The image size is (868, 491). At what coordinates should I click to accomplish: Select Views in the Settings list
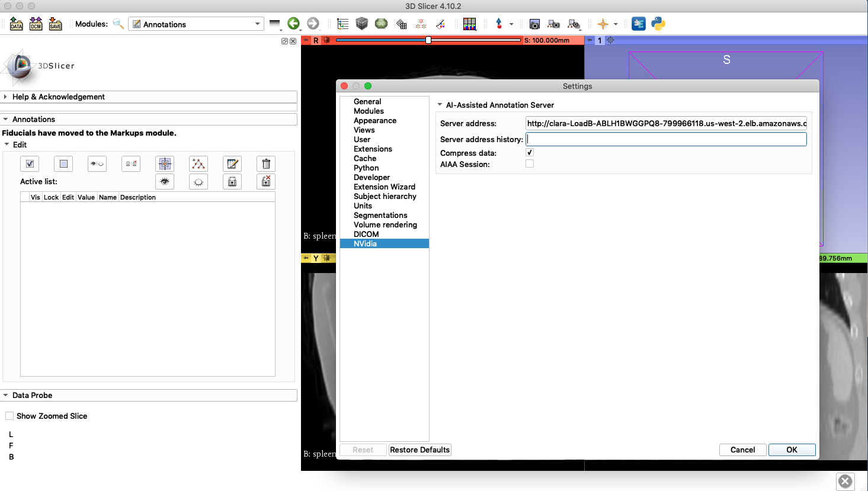click(364, 130)
